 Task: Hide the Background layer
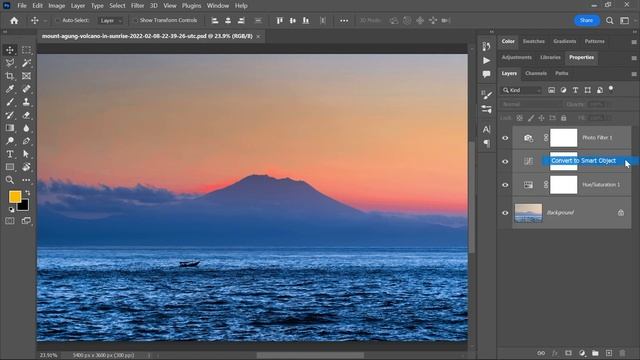(x=505, y=213)
